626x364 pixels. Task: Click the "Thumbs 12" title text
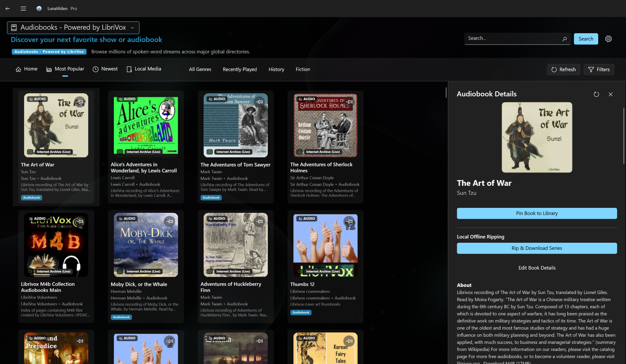(302, 284)
